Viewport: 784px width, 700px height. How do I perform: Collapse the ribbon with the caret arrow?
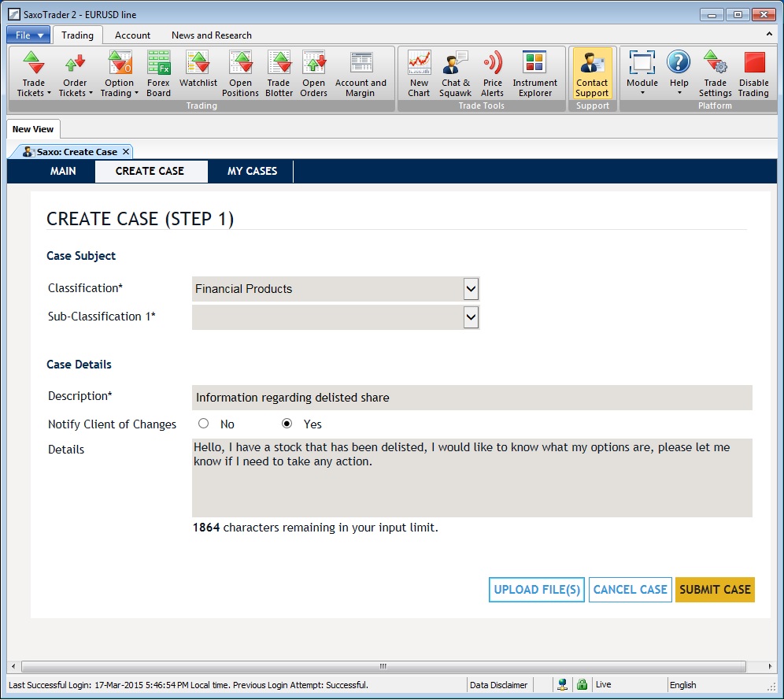pos(769,35)
